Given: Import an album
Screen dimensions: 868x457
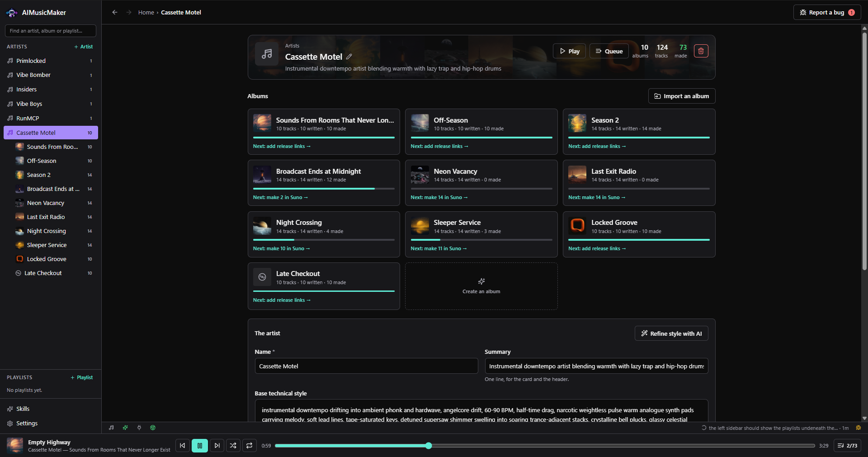Looking at the screenshot, I should pos(682,96).
